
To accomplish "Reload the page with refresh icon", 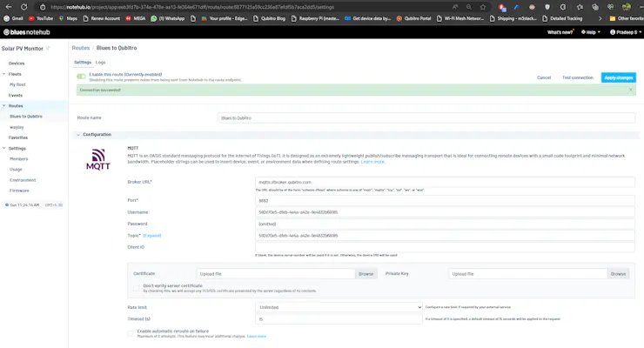I will pyautogui.click(x=23, y=7).
